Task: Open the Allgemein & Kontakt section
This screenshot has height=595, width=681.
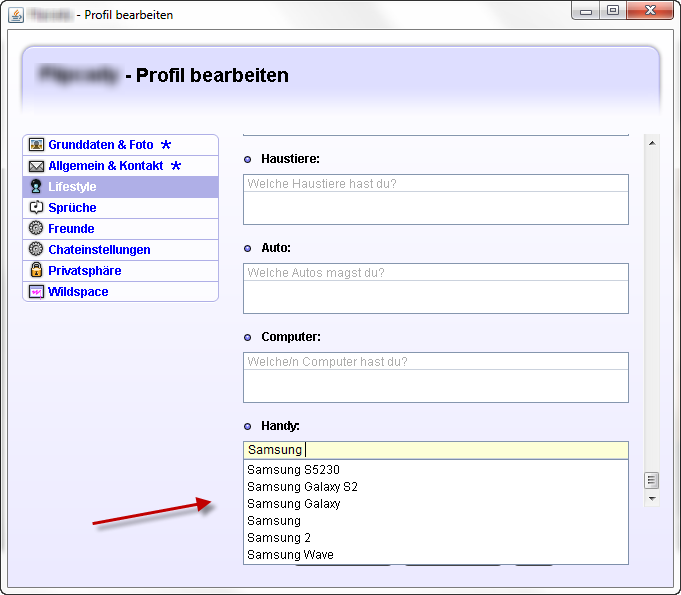Action: tap(120, 166)
